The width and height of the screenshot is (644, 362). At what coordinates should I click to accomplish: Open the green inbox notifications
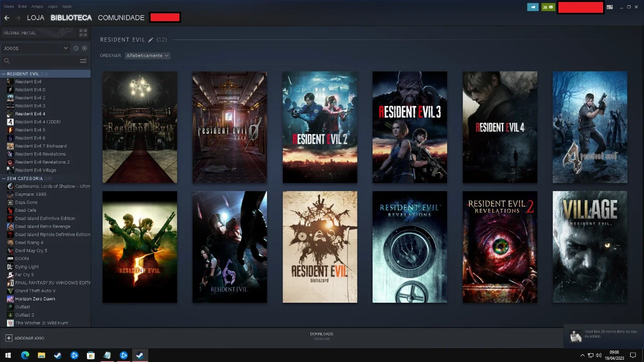(548, 7)
